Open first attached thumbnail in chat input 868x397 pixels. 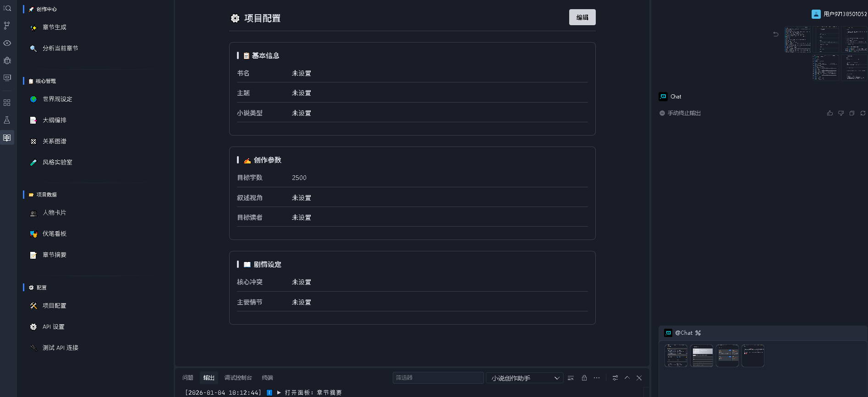coord(676,356)
